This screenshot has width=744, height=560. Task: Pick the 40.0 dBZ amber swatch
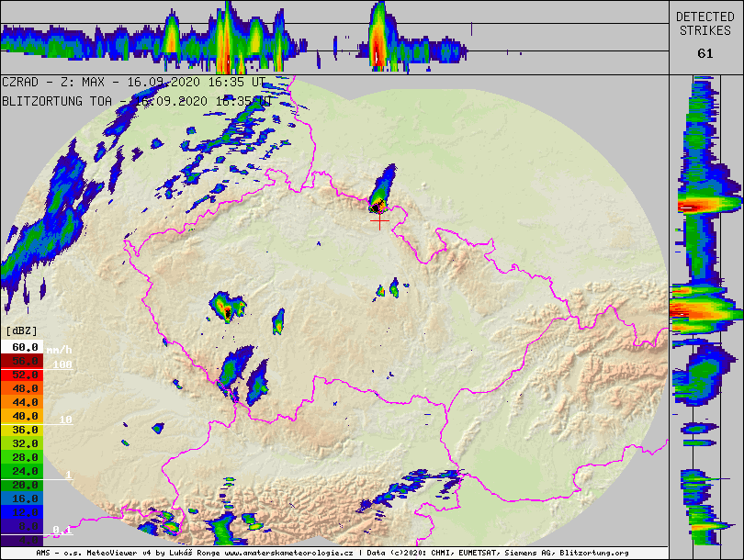22,416
